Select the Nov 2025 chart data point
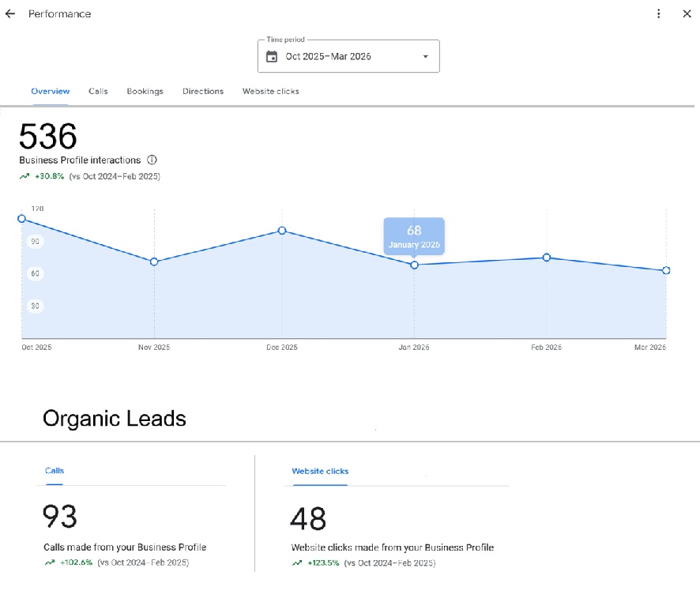The height and width of the screenshot is (598, 700). pos(154,261)
